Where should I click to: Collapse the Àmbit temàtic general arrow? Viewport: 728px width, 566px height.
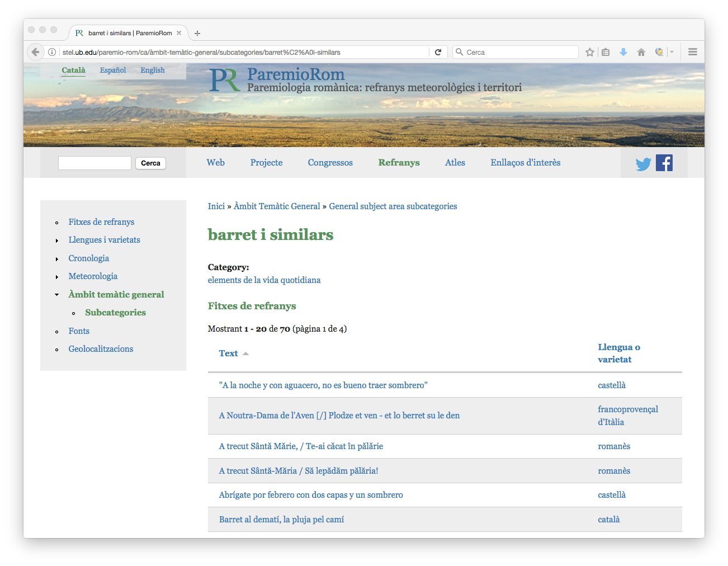click(57, 295)
